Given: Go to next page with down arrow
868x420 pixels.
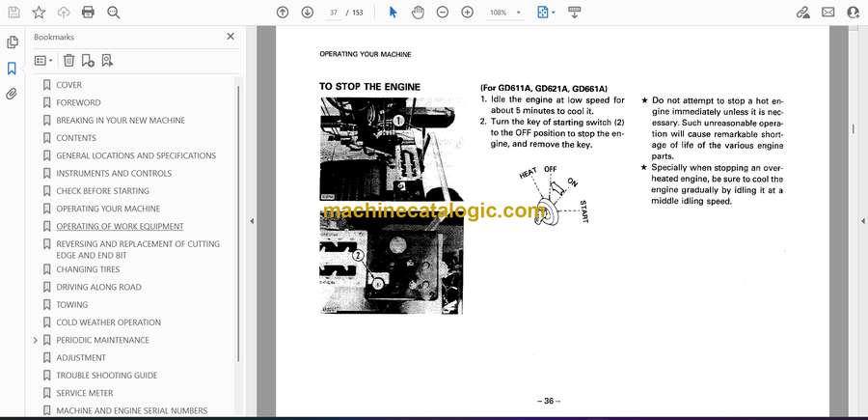Looking at the screenshot, I should pos(308,13).
